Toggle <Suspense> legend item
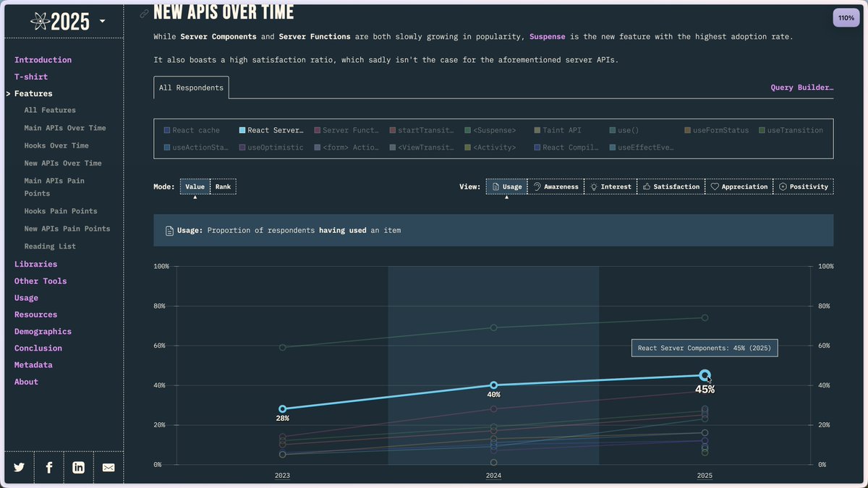Viewport: 868px width, 488px height. tap(490, 130)
